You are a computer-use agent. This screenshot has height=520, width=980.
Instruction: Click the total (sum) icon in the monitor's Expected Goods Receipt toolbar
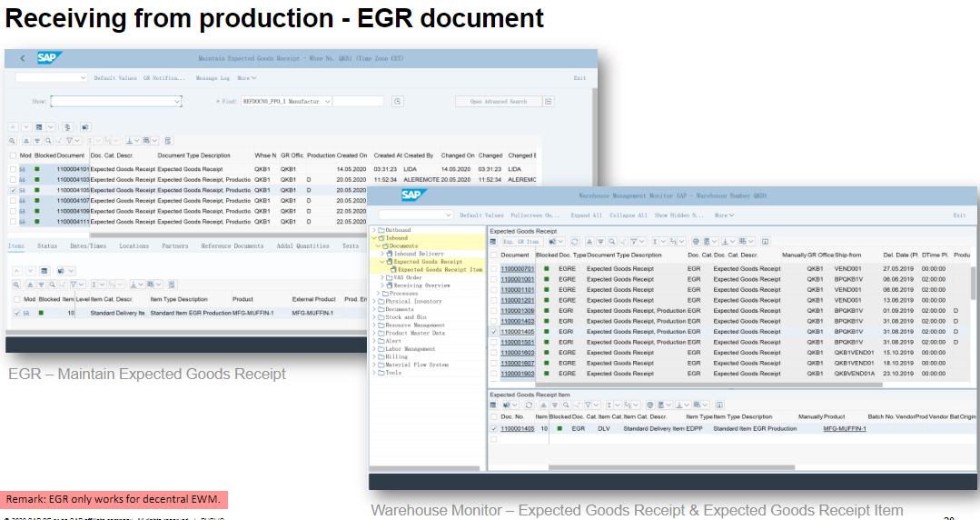(655, 242)
